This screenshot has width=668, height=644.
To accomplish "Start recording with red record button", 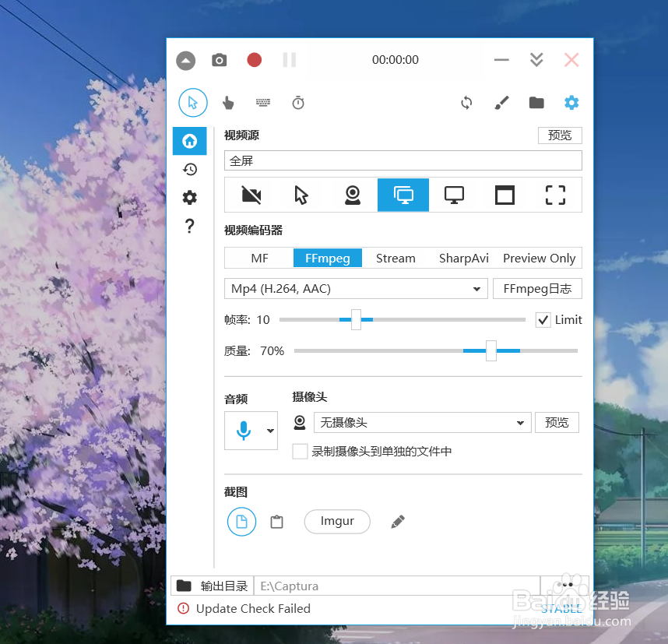I will pyautogui.click(x=255, y=60).
